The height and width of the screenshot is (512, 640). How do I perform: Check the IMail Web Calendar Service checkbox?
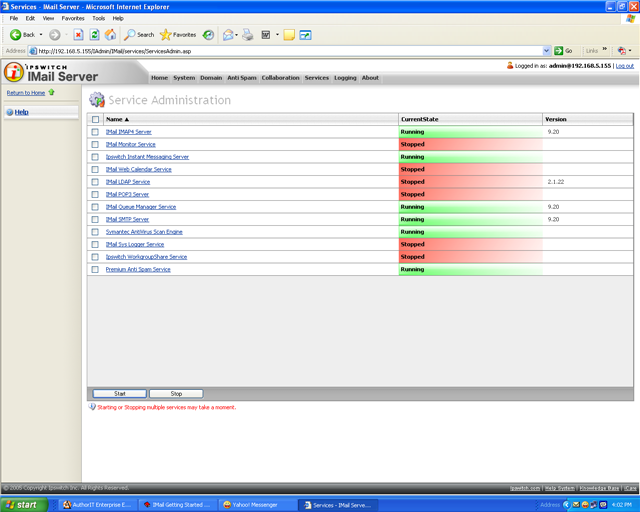(95, 169)
